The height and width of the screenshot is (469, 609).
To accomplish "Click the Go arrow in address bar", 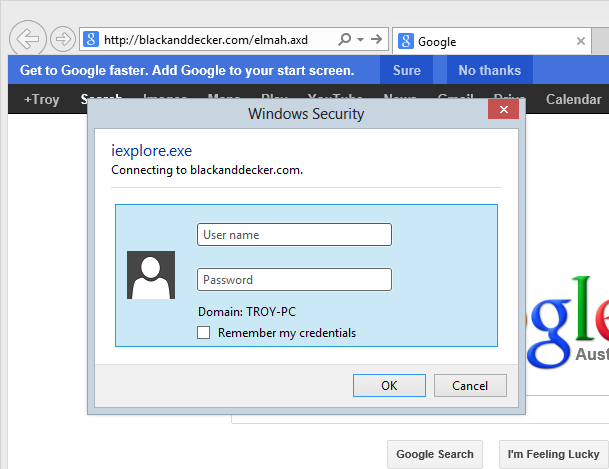I will (376, 39).
